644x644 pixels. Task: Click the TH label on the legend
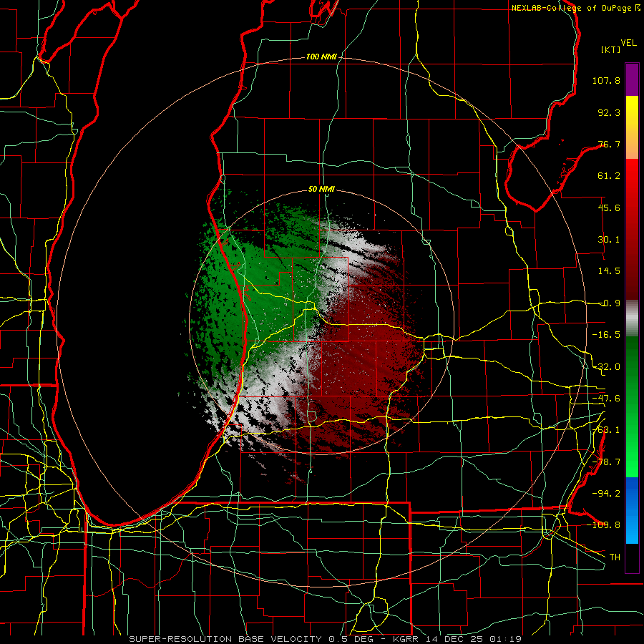615,557
